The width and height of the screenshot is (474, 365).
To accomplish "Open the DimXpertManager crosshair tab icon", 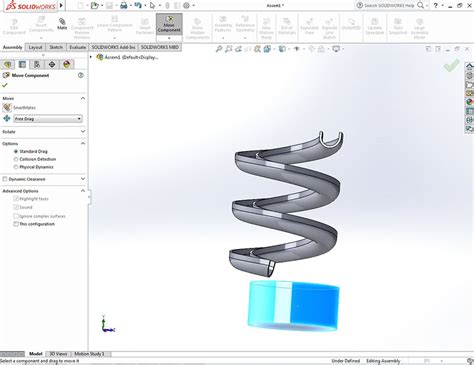I will tap(52, 64).
